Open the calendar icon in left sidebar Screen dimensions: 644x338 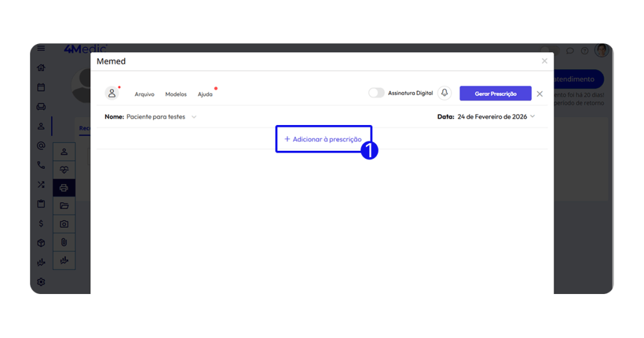(x=41, y=87)
